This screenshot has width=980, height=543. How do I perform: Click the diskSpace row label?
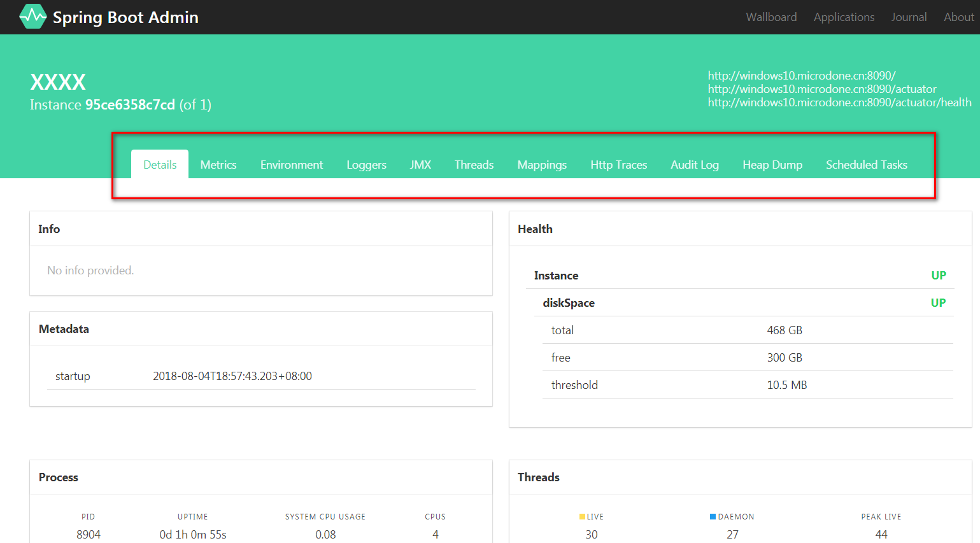(569, 302)
